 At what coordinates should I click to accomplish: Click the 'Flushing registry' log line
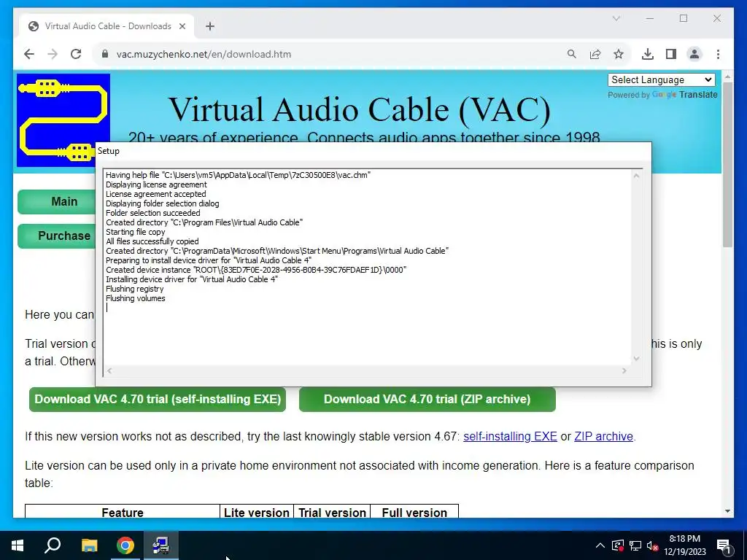(134, 289)
